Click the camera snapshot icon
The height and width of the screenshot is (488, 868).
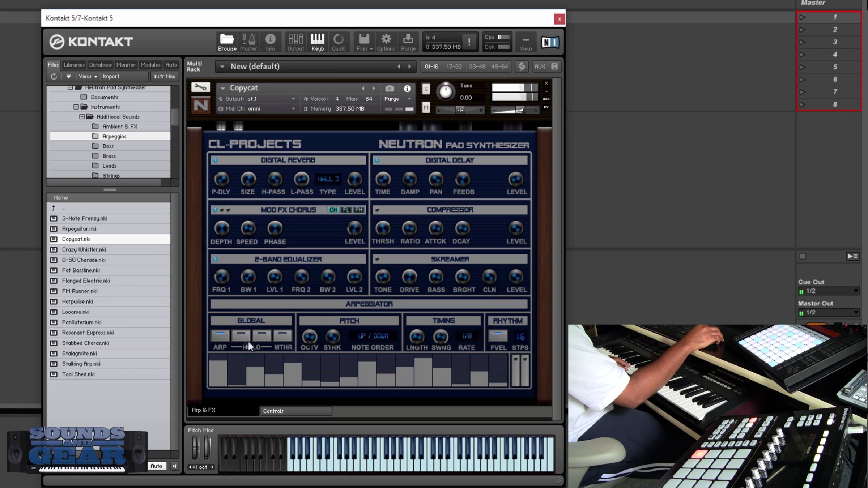tap(390, 88)
